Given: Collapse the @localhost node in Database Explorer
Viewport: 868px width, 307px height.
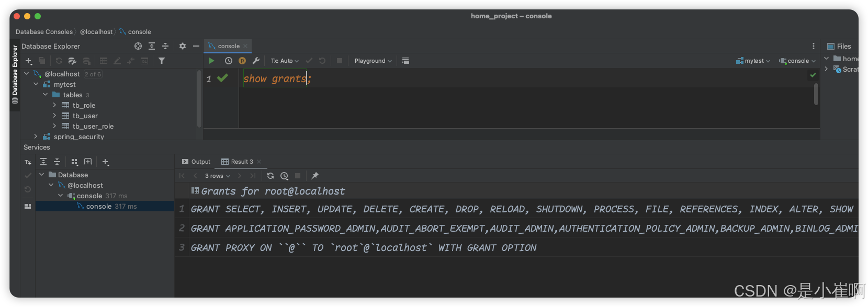Looking at the screenshot, I should coord(26,74).
